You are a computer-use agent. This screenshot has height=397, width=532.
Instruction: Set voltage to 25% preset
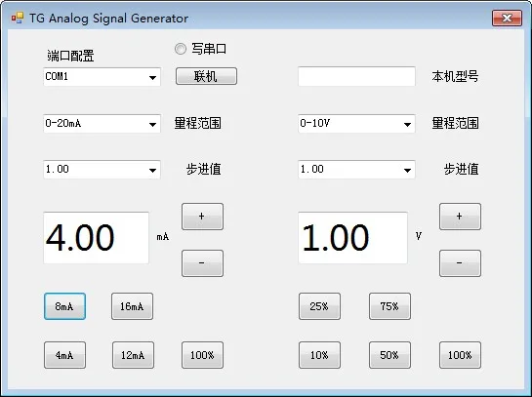pos(319,306)
